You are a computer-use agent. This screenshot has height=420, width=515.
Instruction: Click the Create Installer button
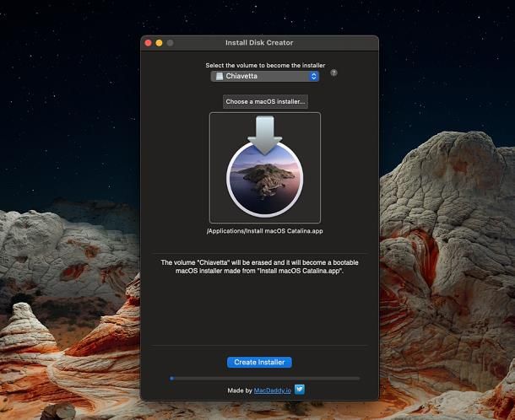tap(259, 363)
